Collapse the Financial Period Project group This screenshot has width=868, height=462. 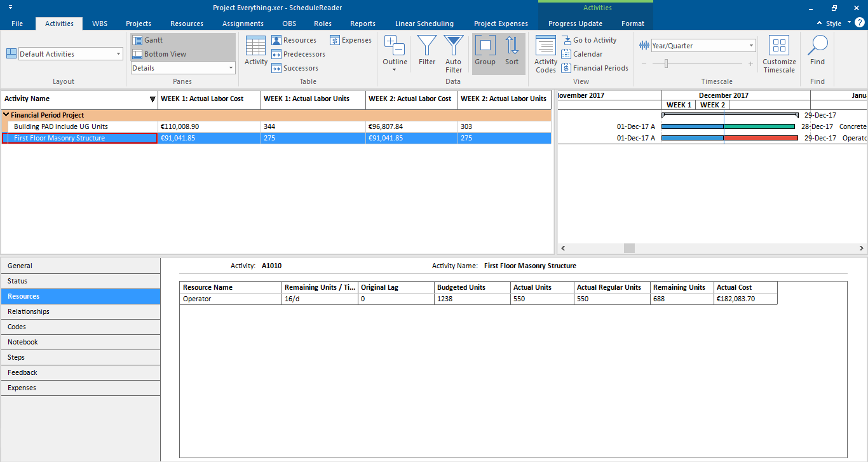pyautogui.click(x=6, y=116)
